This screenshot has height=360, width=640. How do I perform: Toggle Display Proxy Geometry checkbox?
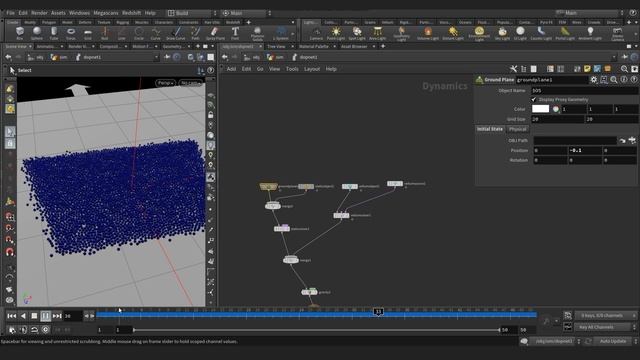(x=534, y=100)
